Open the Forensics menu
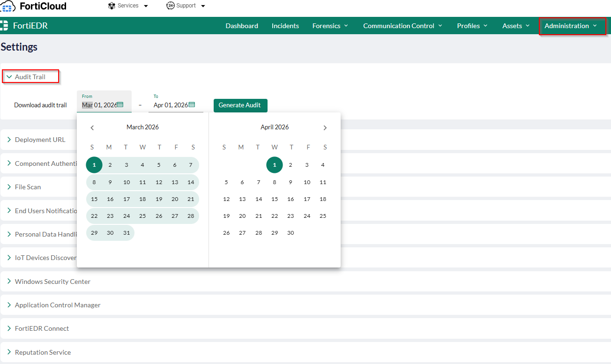Image resolution: width=611 pixels, height=364 pixels. [330, 26]
